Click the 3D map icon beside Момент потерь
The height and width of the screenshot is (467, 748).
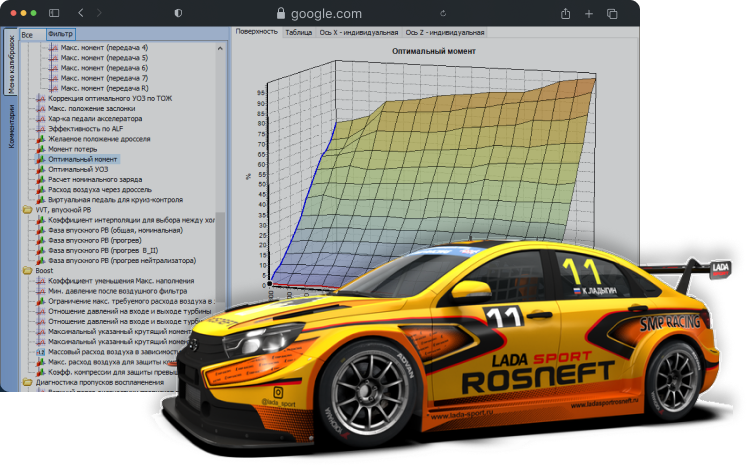pyautogui.click(x=41, y=149)
